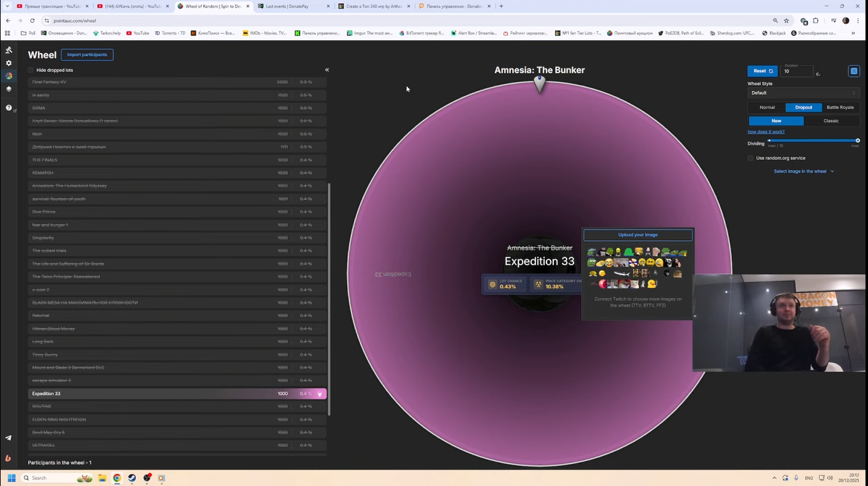Expand Select image in the wheel

(803, 171)
